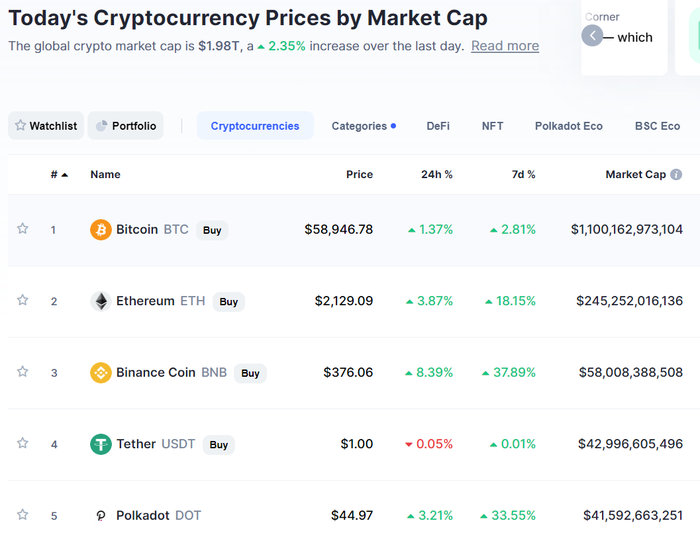Open the Watchlist button
700x537 pixels.
pyautogui.click(x=46, y=126)
